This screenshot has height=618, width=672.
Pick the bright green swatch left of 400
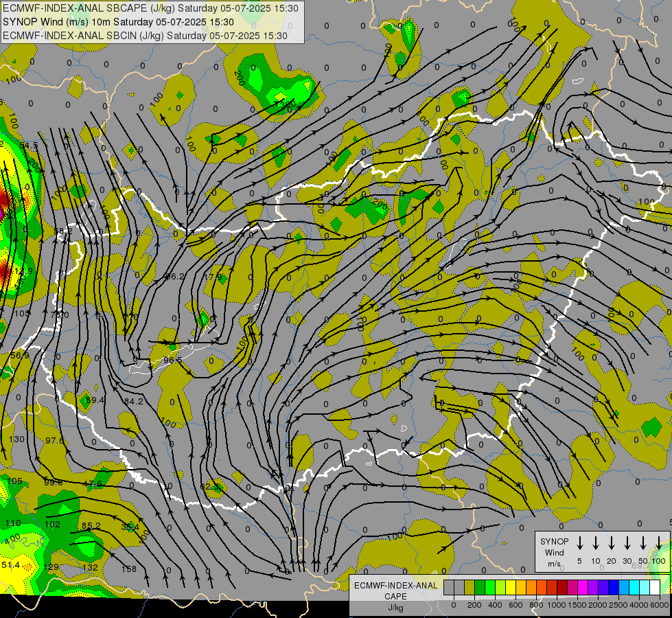tap(490, 588)
